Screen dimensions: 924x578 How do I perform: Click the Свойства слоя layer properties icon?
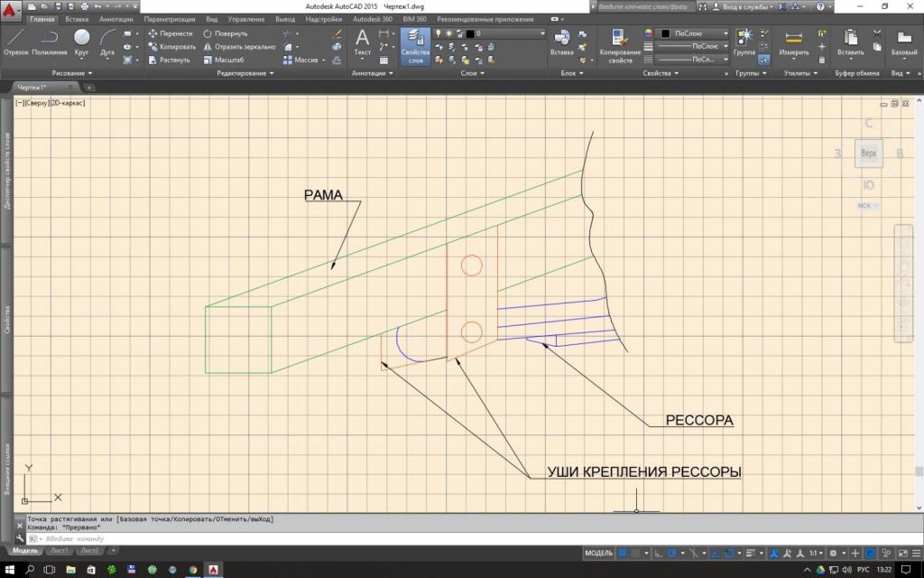(x=415, y=45)
